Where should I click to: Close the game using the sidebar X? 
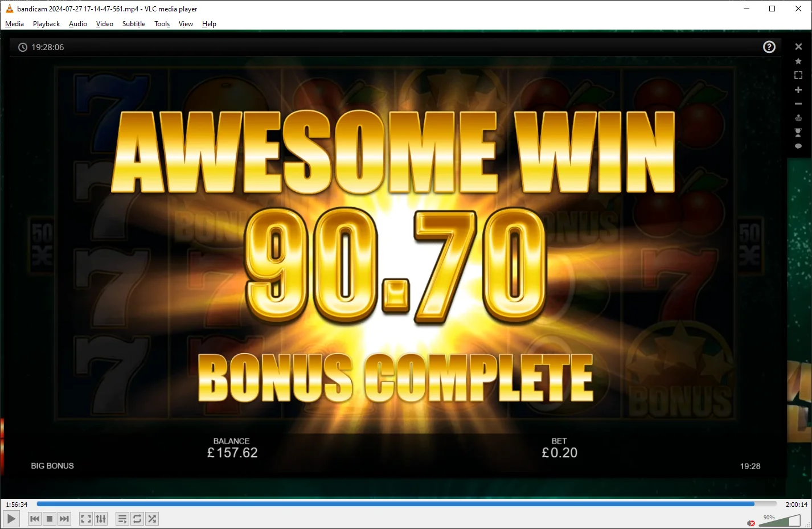point(798,47)
